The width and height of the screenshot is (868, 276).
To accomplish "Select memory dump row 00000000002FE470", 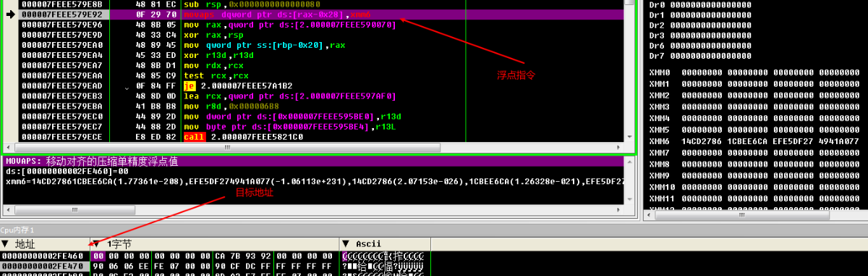I will pos(43,266).
